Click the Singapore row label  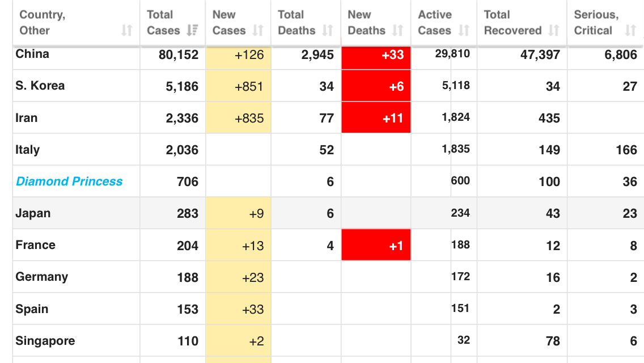[x=45, y=341]
